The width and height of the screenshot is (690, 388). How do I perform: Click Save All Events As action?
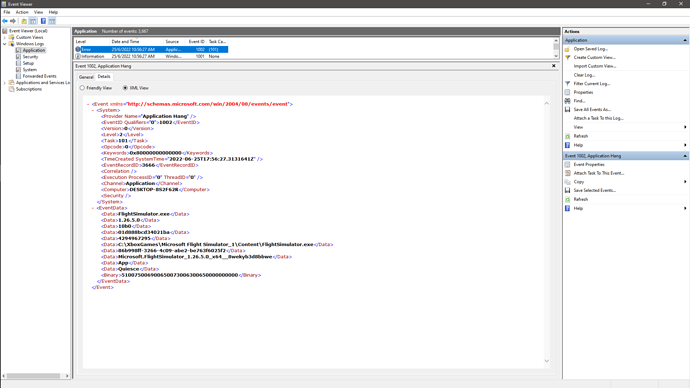(592, 110)
